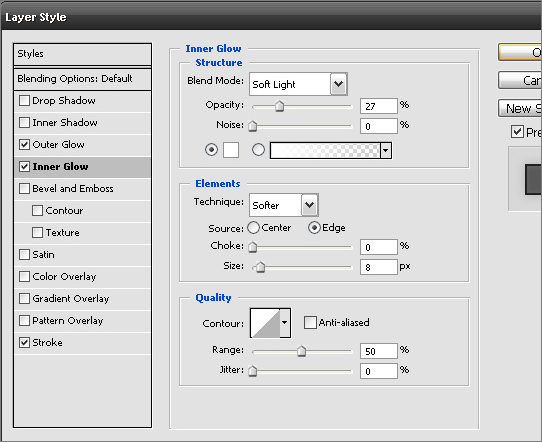Enable the Drop Shadow checkbox
Image resolution: width=542 pixels, height=442 pixels.
[24, 101]
